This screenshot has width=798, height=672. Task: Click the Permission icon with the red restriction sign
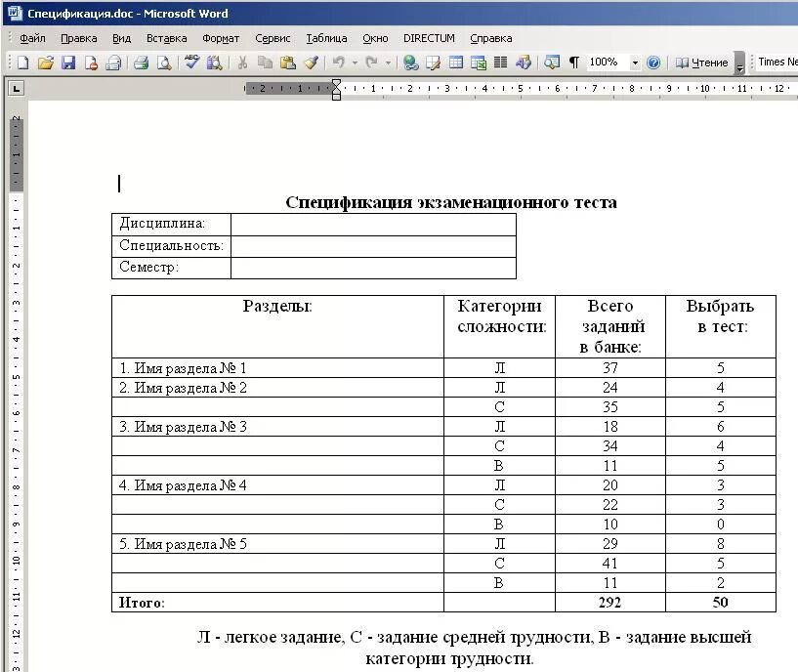pos(91,63)
